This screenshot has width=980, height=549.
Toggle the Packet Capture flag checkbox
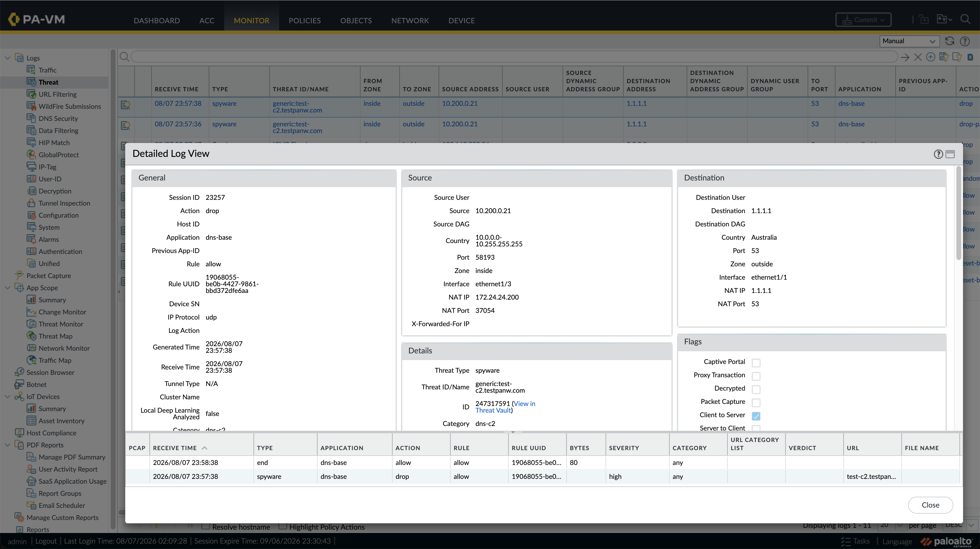pos(756,402)
